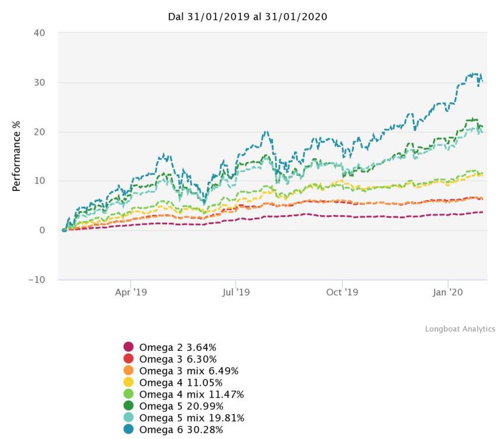
Task: Click the 'Performance %' y-axis title
Action: 16,157
